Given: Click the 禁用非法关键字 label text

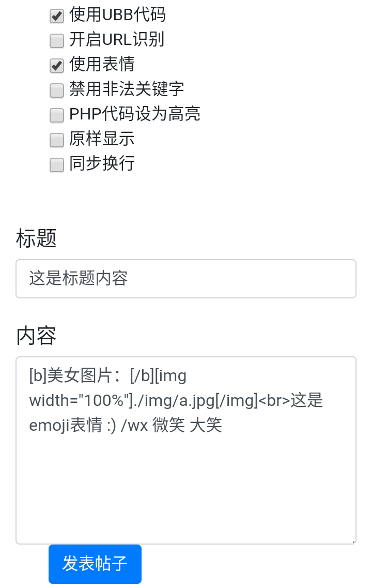Looking at the screenshot, I should (x=127, y=89).
